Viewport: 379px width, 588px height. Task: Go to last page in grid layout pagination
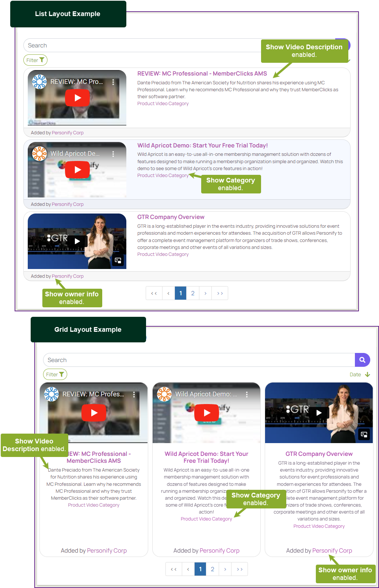[x=240, y=569]
